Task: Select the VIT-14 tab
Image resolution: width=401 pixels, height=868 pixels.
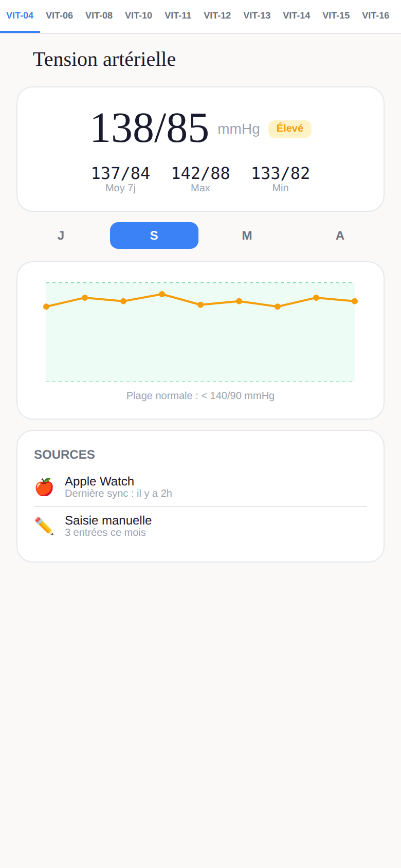Action: pos(297,16)
